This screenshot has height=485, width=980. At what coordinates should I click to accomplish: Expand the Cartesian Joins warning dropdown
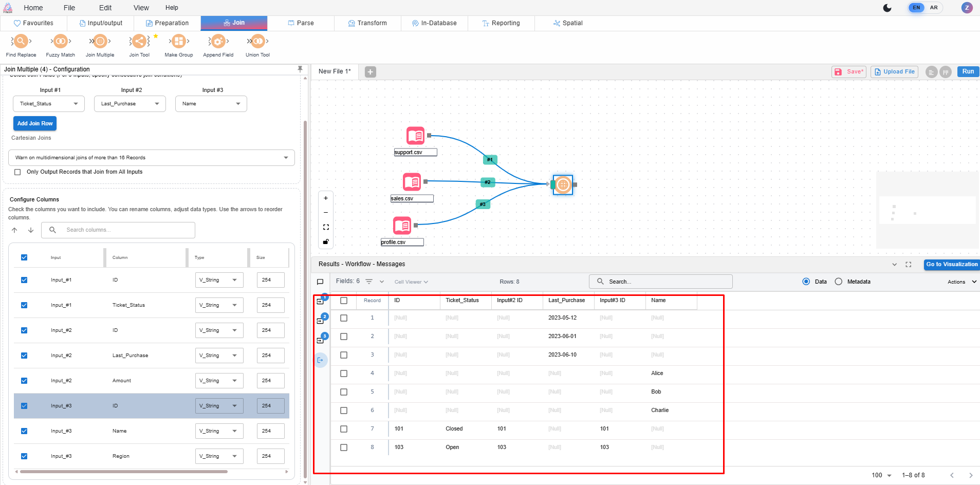pos(151,158)
